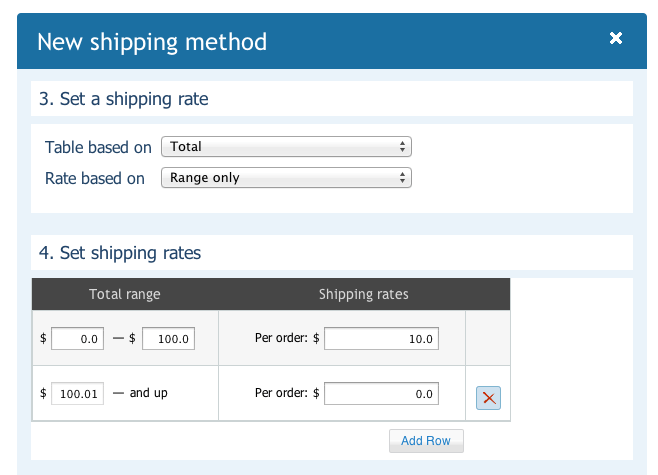The height and width of the screenshot is (475, 658).
Task: Click the stepper arrows on Total select
Action: 402,146
